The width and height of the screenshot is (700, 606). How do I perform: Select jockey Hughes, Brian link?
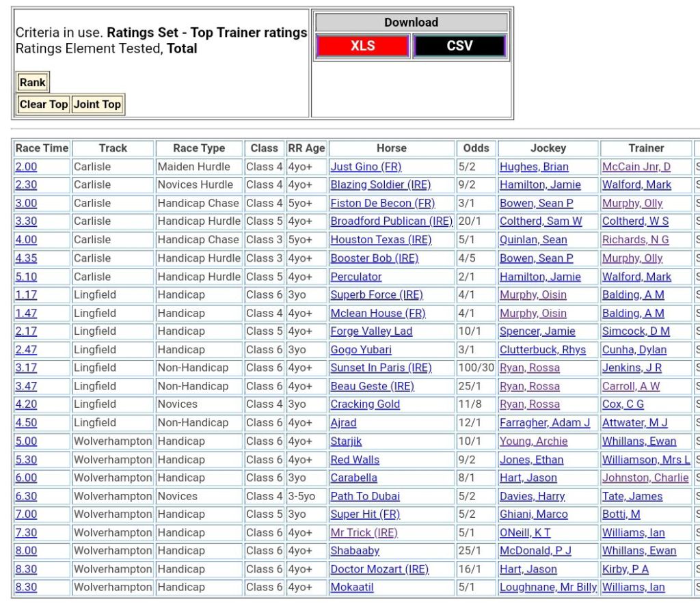tap(534, 167)
